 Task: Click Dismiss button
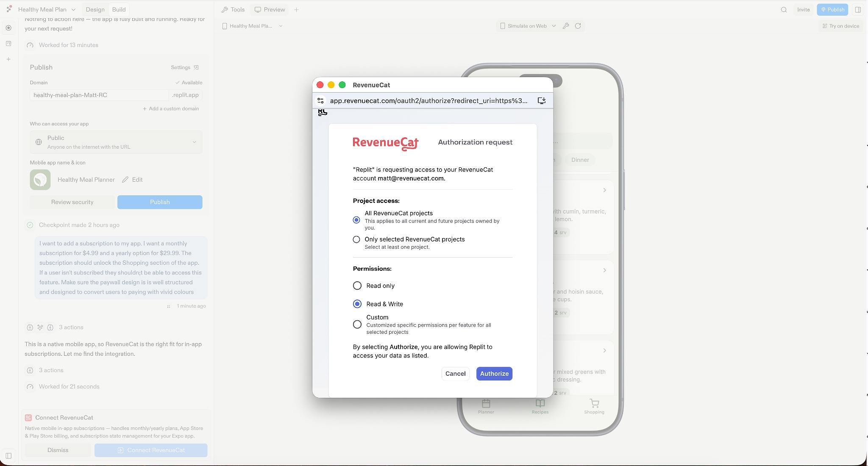pyautogui.click(x=58, y=450)
